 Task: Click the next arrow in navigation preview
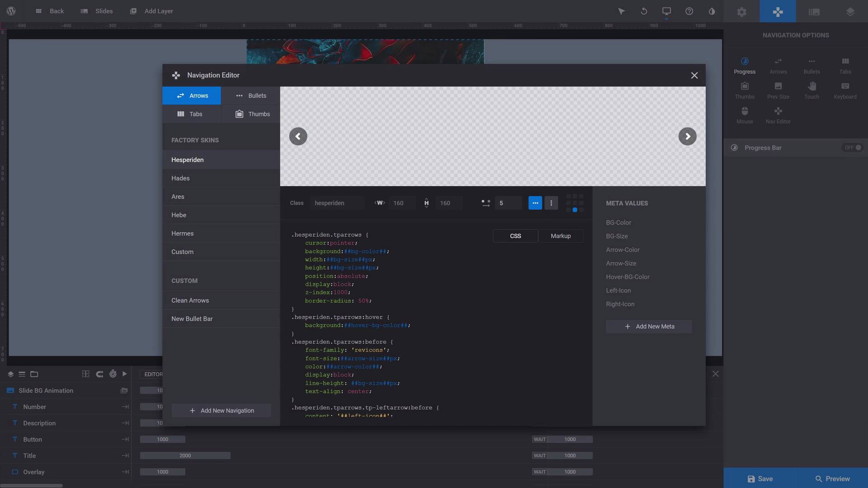point(687,136)
